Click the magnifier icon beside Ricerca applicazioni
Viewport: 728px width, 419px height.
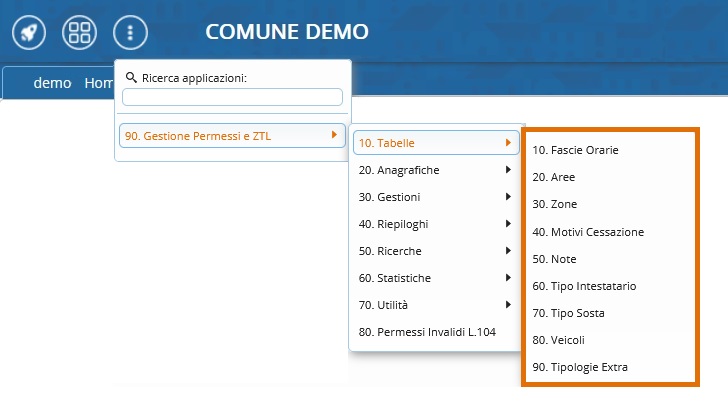pyautogui.click(x=131, y=77)
